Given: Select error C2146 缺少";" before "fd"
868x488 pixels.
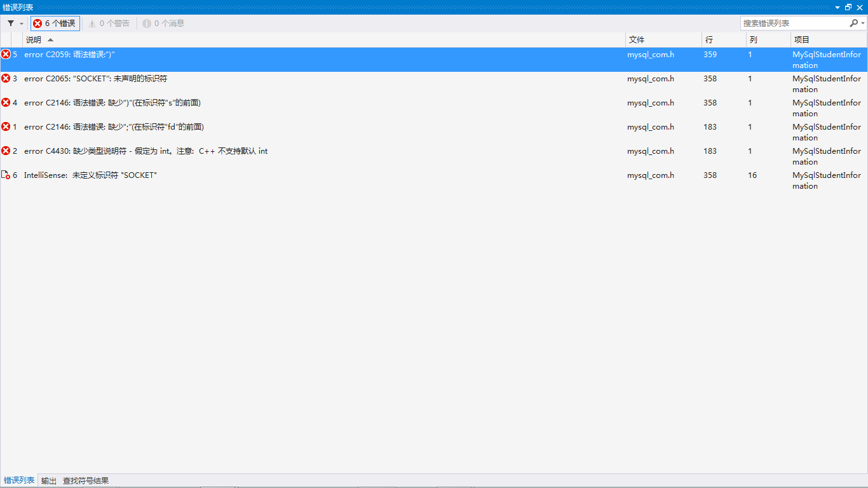Looking at the screenshot, I should [434, 132].
